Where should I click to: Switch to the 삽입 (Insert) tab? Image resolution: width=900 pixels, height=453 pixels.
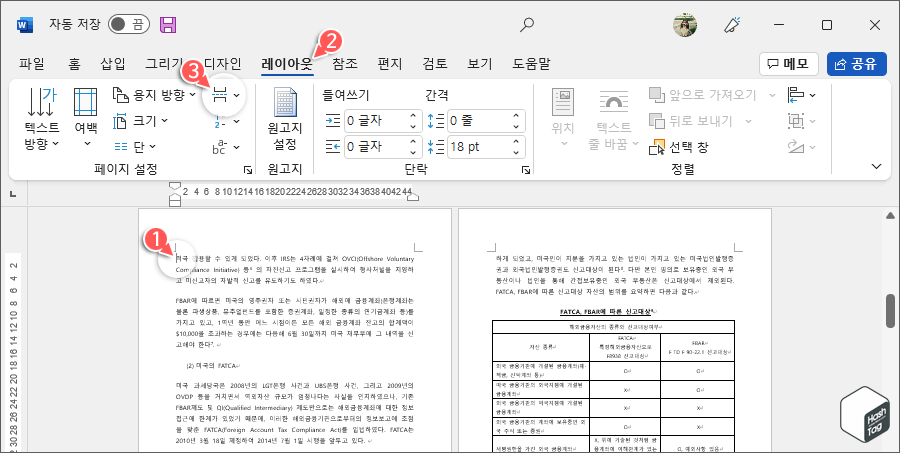click(113, 64)
